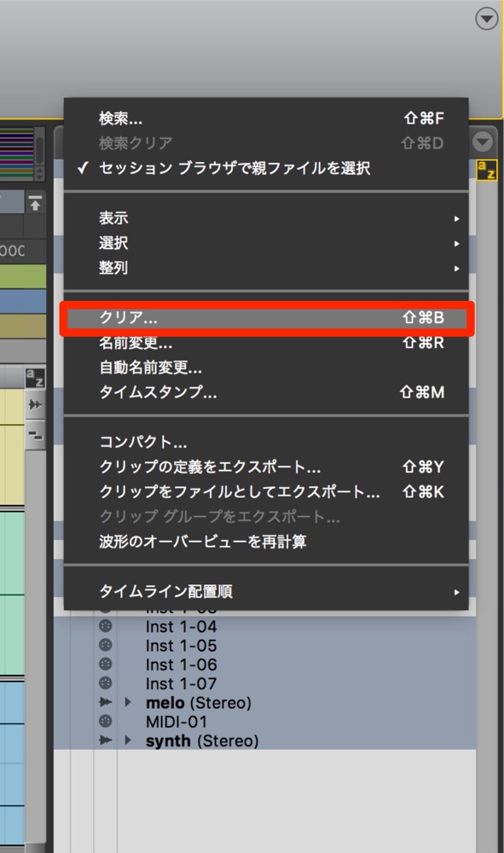Screen dimensions: 504x853
Task: Choose クリップをファイルとしてエクスポート...
Action: tap(266, 492)
